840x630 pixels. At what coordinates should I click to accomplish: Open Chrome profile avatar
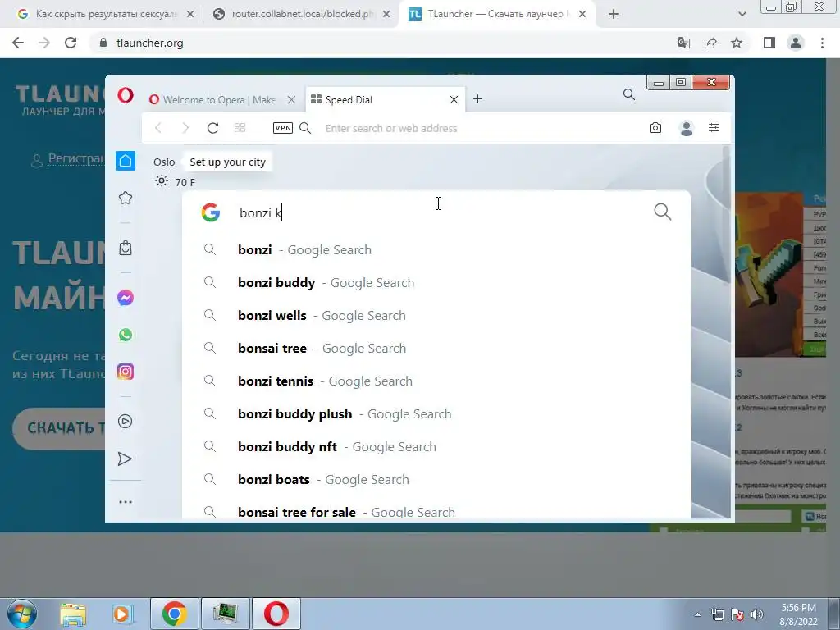tap(796, 43)
